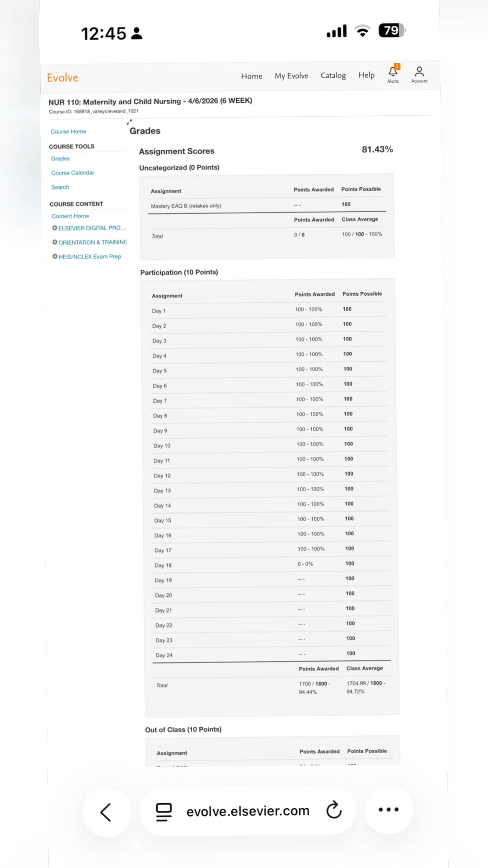The height and width of the screenshot is (868, 488).
Task: Open the Catalog menu item
Action: coord(333,75)
